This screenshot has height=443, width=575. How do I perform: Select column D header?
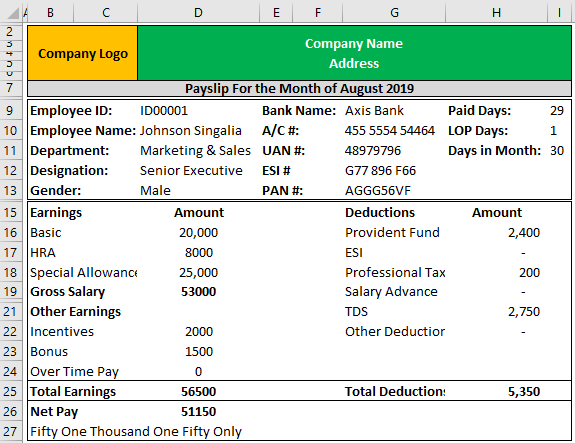click(x=198, y=13)
